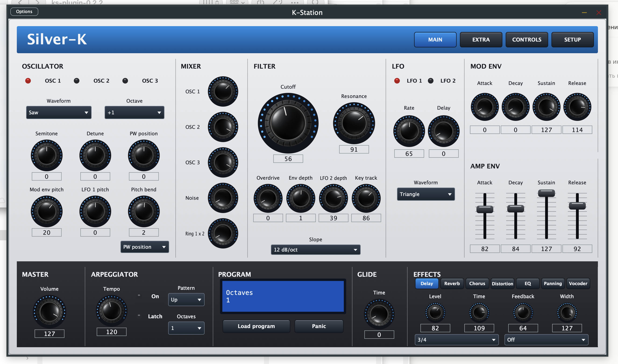618x364 pixels.
Task: Select the LFO 2 radio indicator
Action: tap(431, 81)
